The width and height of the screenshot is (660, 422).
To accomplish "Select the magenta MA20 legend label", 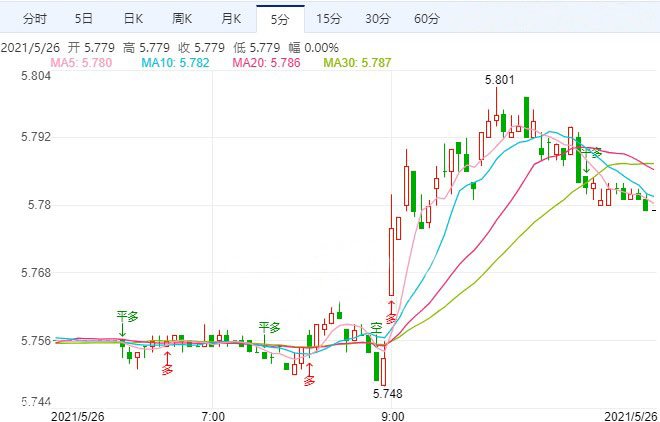I will pos(261,64).
